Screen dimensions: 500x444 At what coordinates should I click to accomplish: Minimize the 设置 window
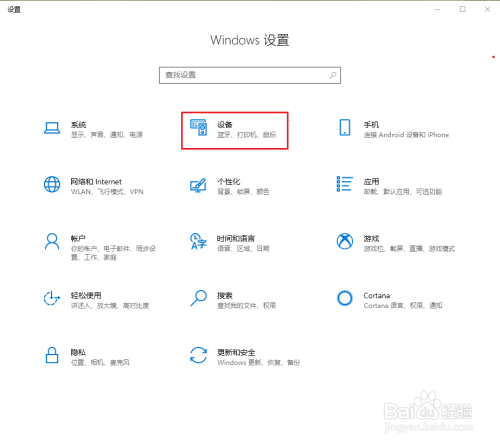tap(438, 9)
